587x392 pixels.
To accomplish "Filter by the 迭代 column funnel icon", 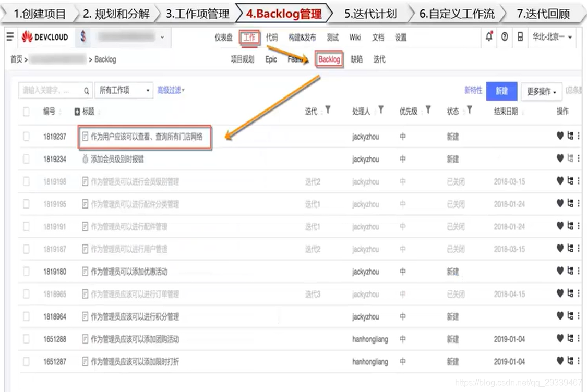I will point(328,110).
